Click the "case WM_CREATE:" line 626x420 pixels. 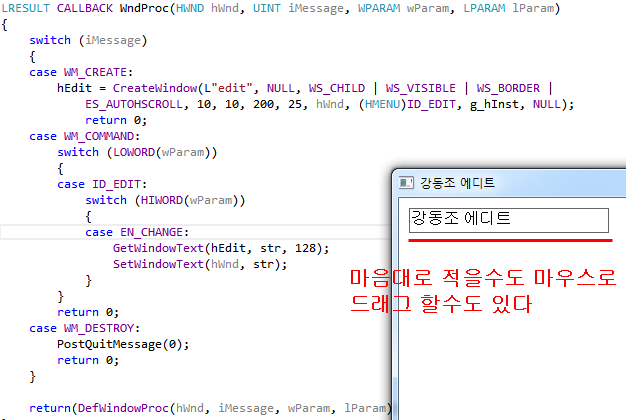coord(81,72)
